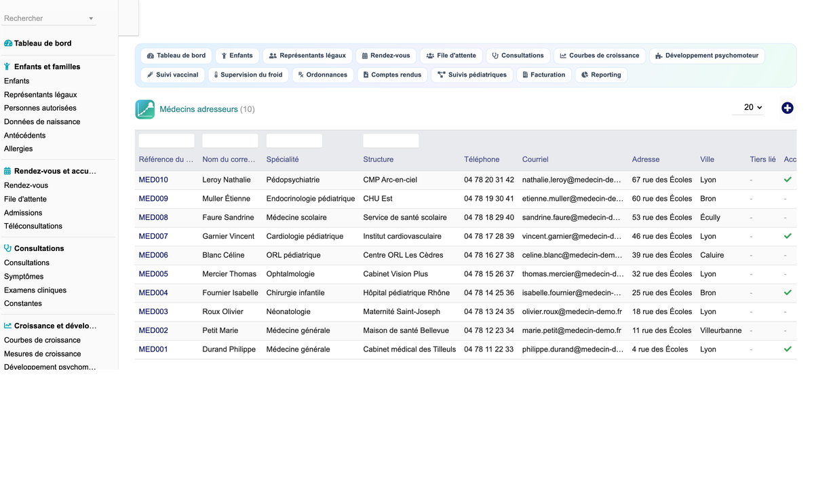This screenshot has height=504, width=814.
Task: Open Développement psychomoteur toolbar button
Action: point(707,56)
